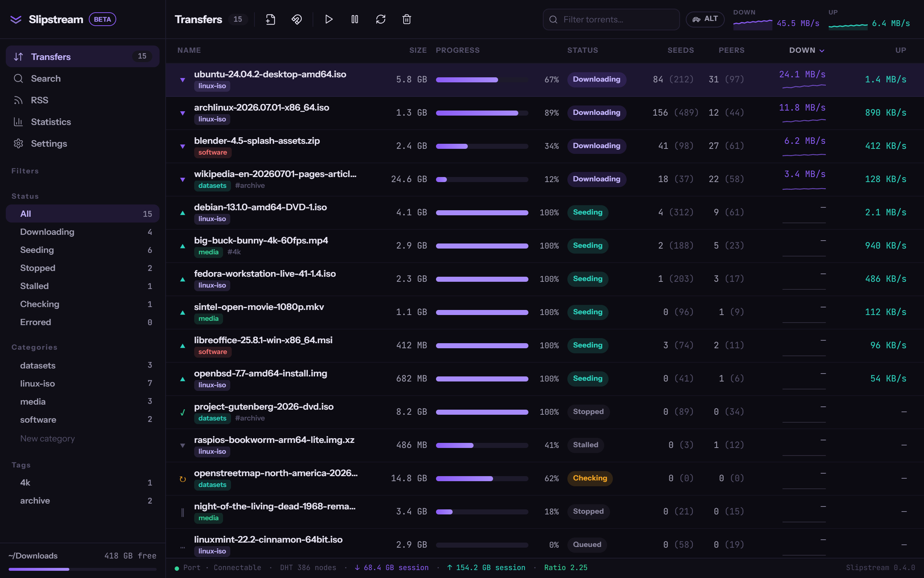This screenshot has height=578, width=924.
Task: Click the refresh/recheck icon in toolbar
Action: click(x=381, y=19)
